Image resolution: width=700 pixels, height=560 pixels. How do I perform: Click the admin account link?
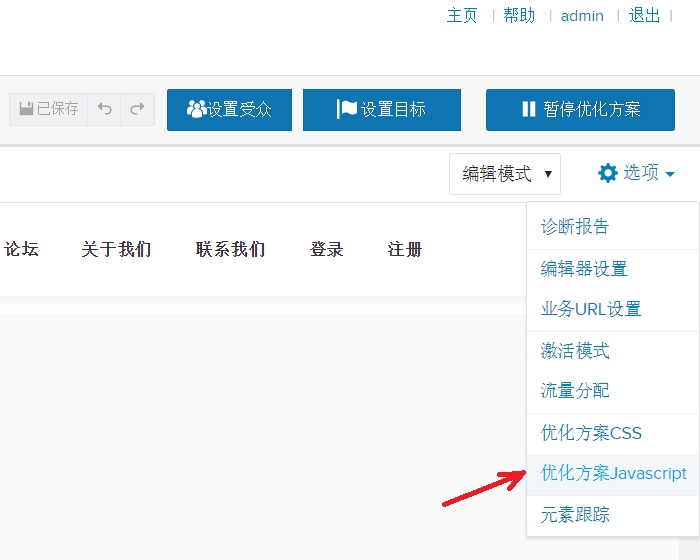click(x=582, y=16)
